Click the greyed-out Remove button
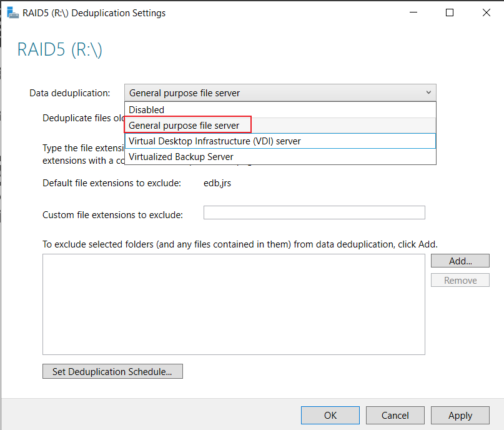Screen dimensions: 504x430 (460, 280)
